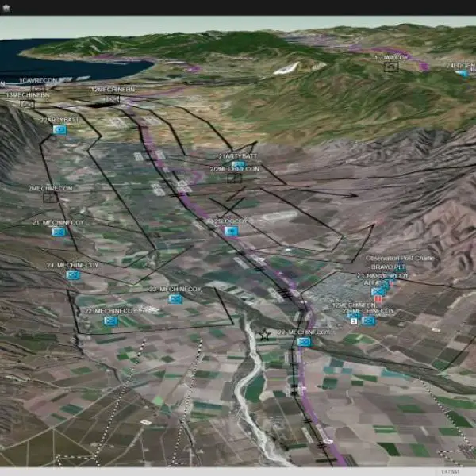Click the 2MECHRECON unit symbol
The width and height of the screenshot is (476, 476).
49,198
